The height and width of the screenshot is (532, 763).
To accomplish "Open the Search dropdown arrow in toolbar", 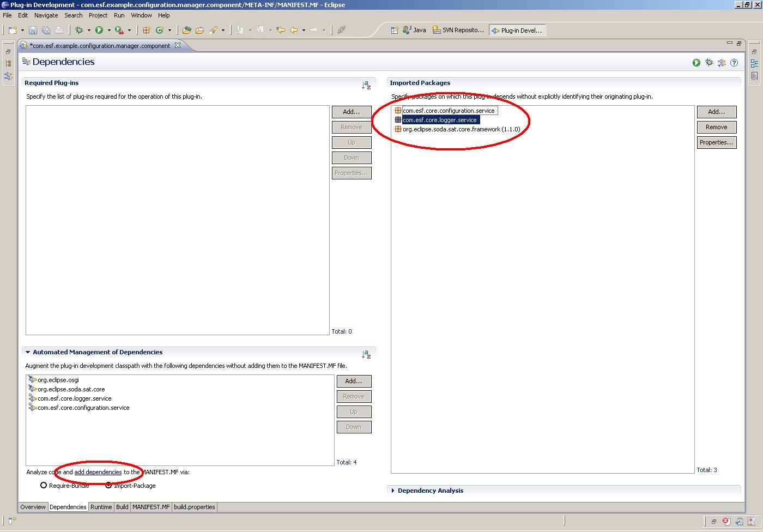I will [223, 30].
